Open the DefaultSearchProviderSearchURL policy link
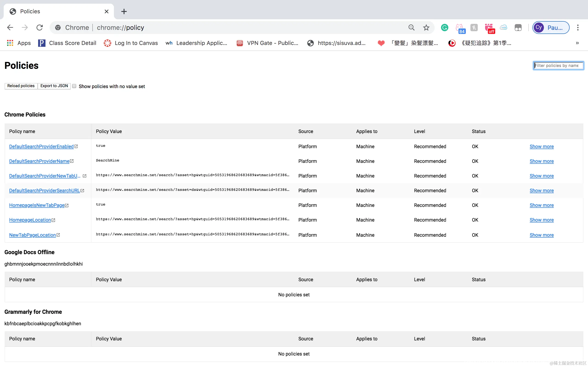This screenshot has width=588, height=367. [45, 191]
